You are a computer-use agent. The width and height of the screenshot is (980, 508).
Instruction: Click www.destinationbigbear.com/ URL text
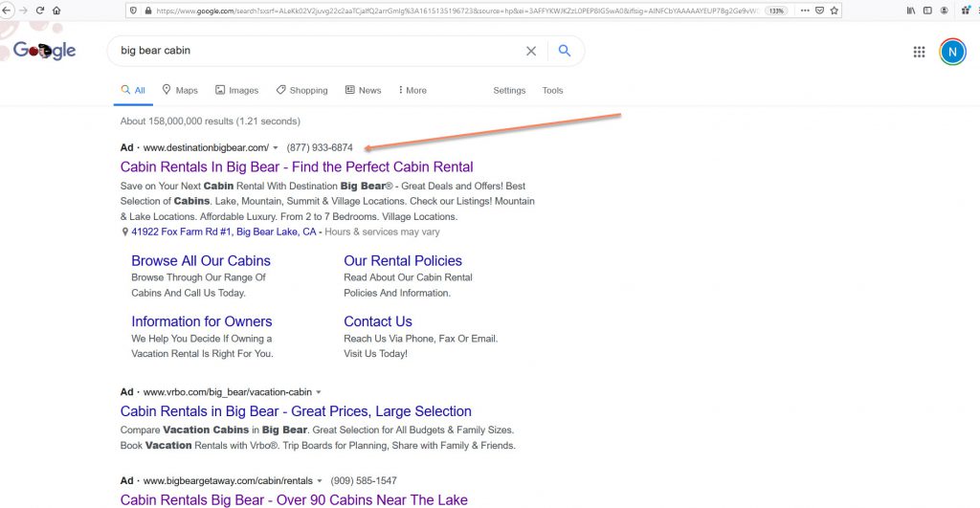[x=206, y=147]
